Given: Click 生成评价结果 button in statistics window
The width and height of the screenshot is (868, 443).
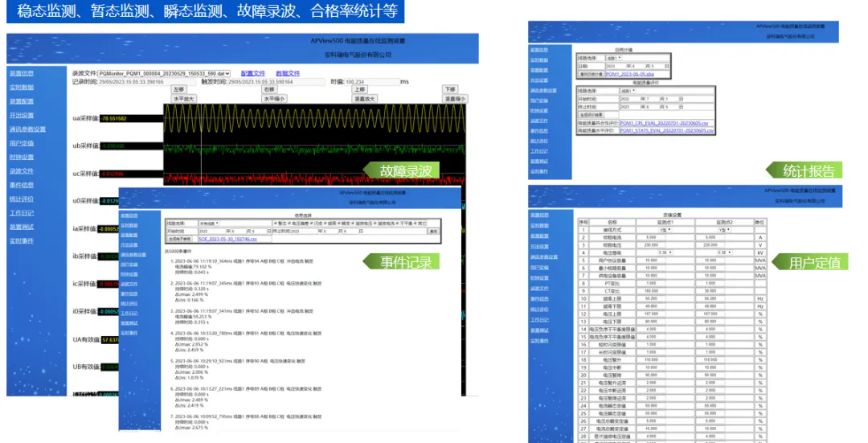Looking at the screenshot, I should pyautogui.click(x=592, y=115).
